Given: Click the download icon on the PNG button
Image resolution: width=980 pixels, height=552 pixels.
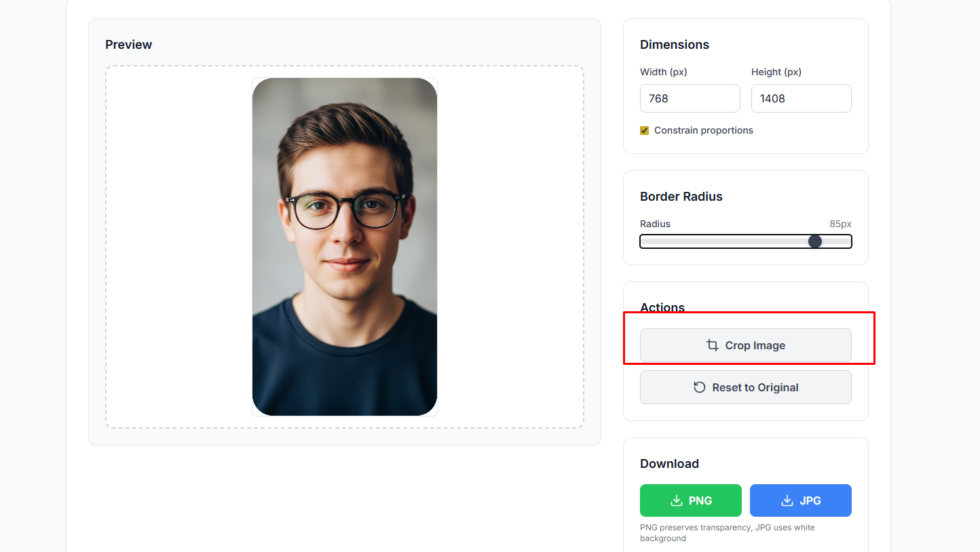Looking at the screenshot, I should click(x=676, y=500).
